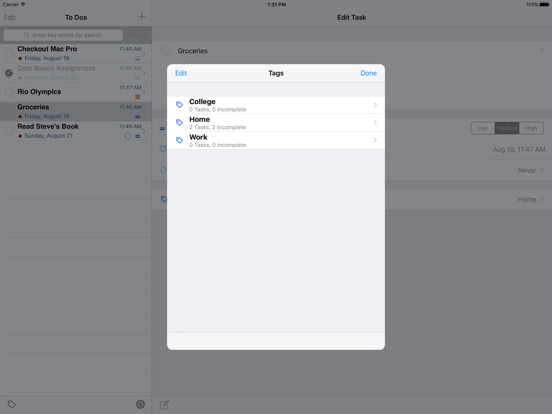
Task: Set priority to High
Action: click(531, 128)
